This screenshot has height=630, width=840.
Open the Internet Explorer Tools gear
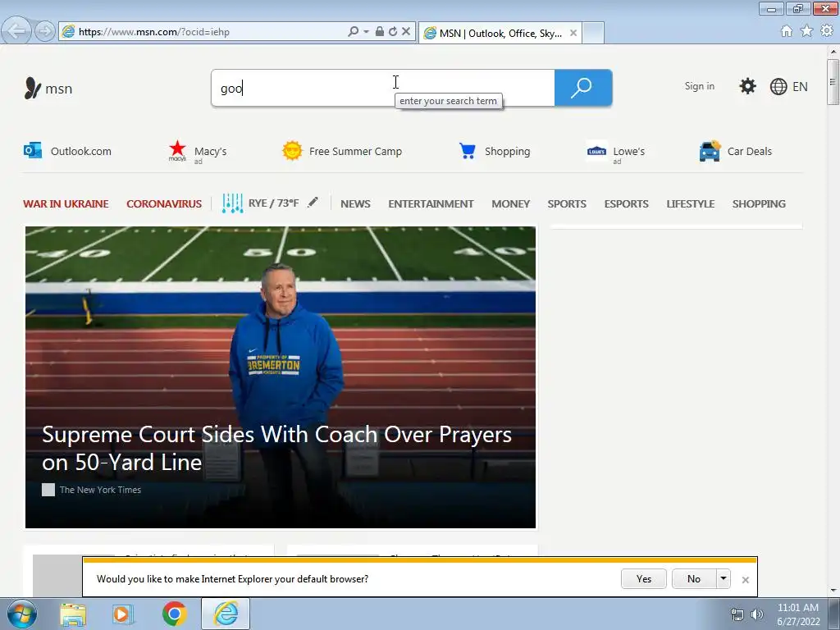(x=827, y=31)
